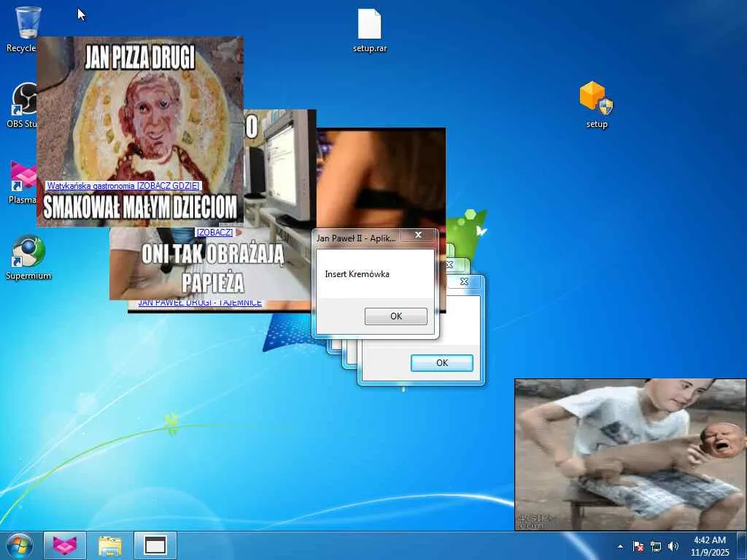
Task: Select the setup installer icon
Action: [x=597, y=105]
